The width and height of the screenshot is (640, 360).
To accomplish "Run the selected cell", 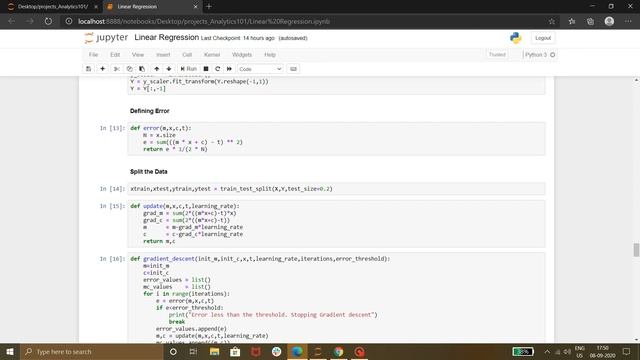I will point(189,69).
